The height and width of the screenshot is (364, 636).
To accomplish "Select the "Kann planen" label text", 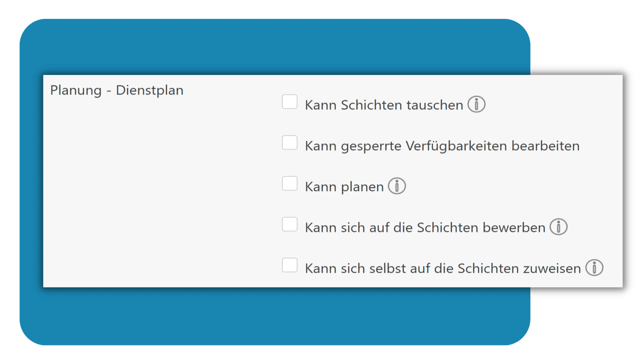I will pos(344,186).
